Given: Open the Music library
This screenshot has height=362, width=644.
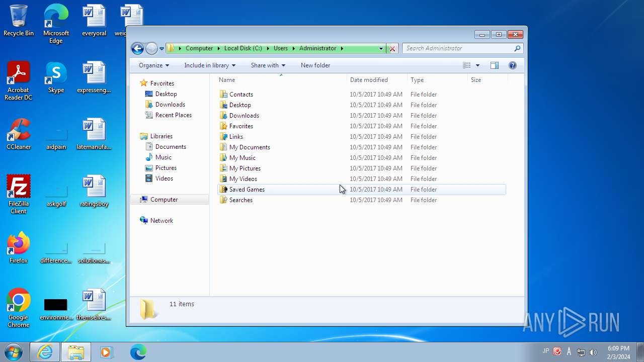Looking at the screenshot, I should (x=164, y=157).
